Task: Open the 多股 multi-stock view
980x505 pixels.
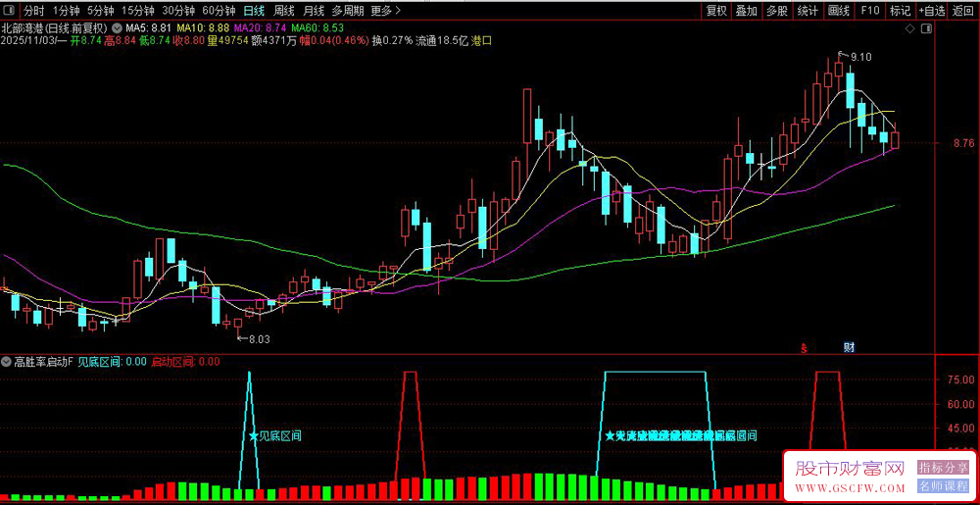Action: click(x=777, y=11)
